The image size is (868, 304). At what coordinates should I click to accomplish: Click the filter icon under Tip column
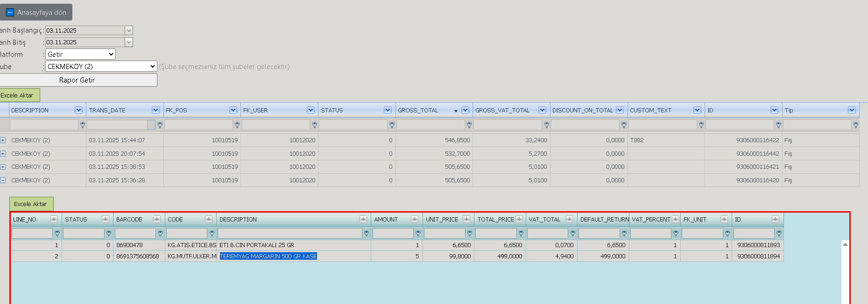pyautogui.click(x=856, y=125)
